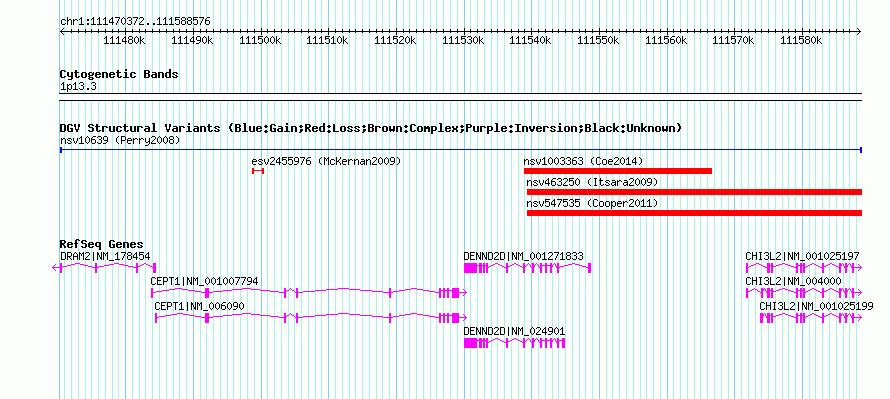Open variant label nsv1003363 (Coe2014)
Image resolution: width=890 pixels, height=399 pixels.
(583, 161)
